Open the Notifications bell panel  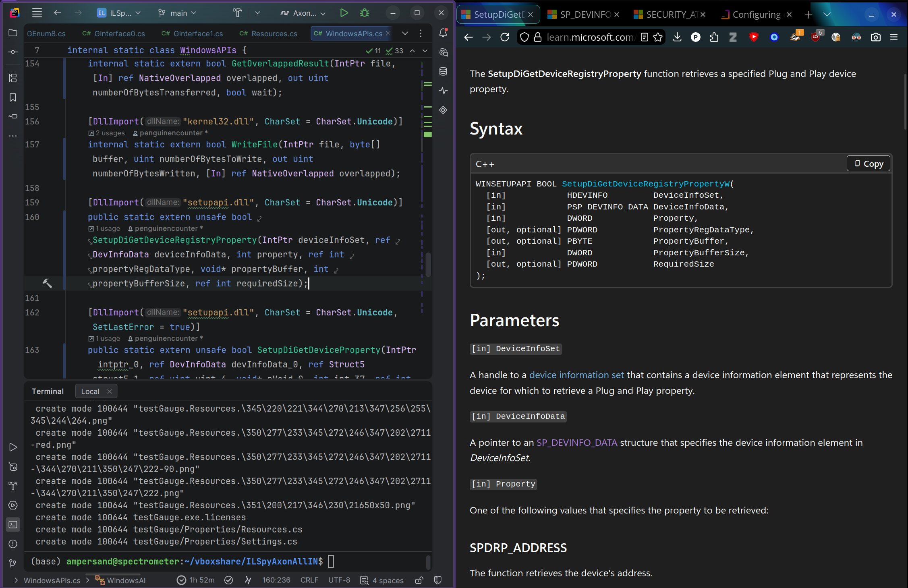click(443, 33)
